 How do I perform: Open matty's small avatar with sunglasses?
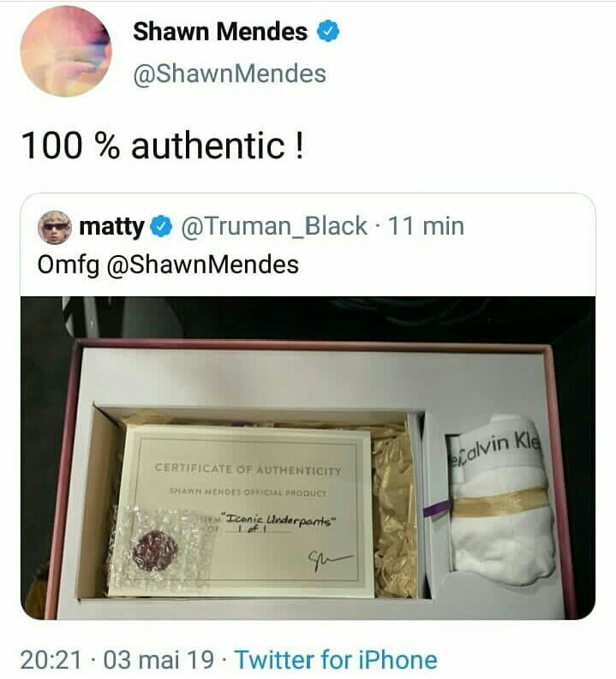point(55,227)
